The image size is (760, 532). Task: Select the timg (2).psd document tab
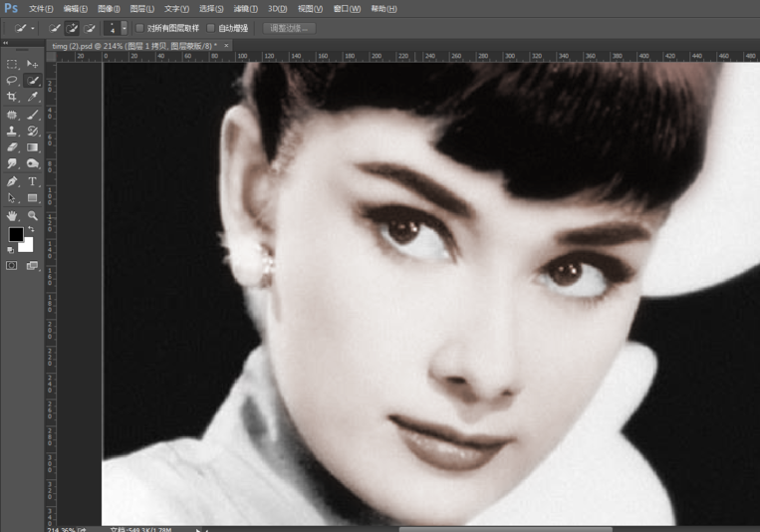coord(134,46)
